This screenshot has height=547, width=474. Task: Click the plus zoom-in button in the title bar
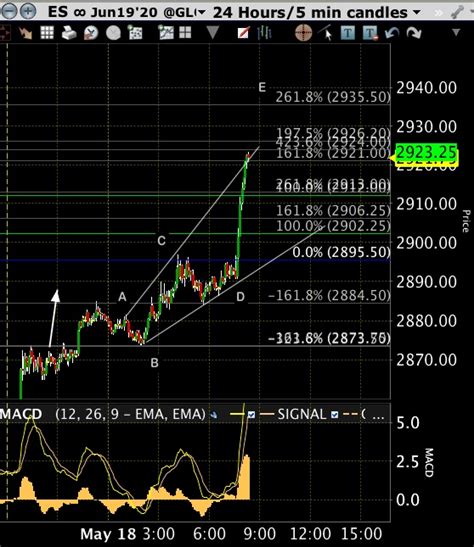coord(28,11)
